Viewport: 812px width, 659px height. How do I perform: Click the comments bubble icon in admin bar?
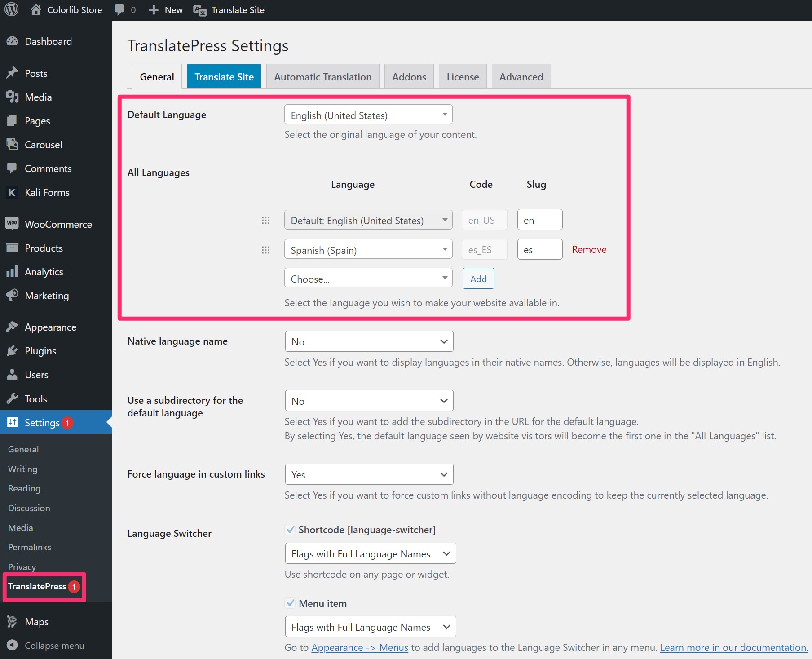click(x=119, y=10)
